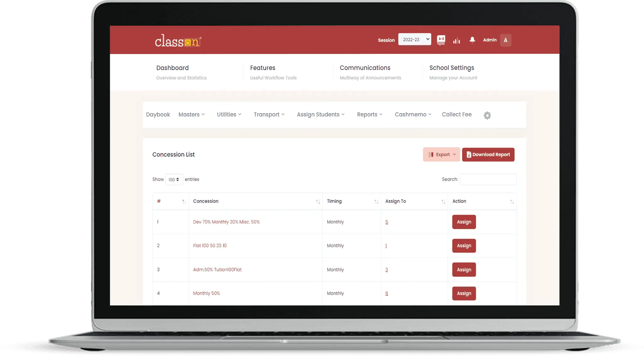644x356 pixels.
Task: Click the Admin profile avatar icon
Action: tap(505, 40)
